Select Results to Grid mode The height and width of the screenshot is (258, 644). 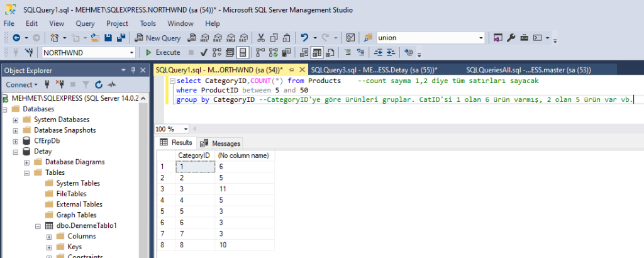pos(317,52)
